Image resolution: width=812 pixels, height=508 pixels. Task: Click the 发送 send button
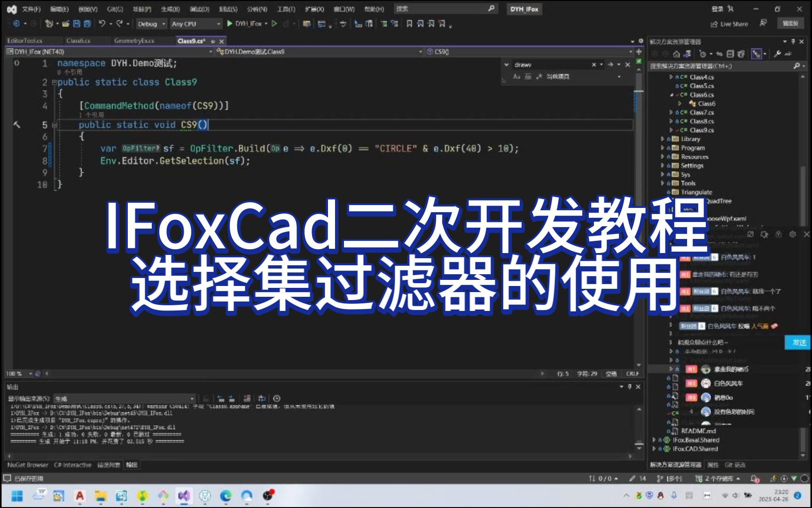[x=798, y=342]
